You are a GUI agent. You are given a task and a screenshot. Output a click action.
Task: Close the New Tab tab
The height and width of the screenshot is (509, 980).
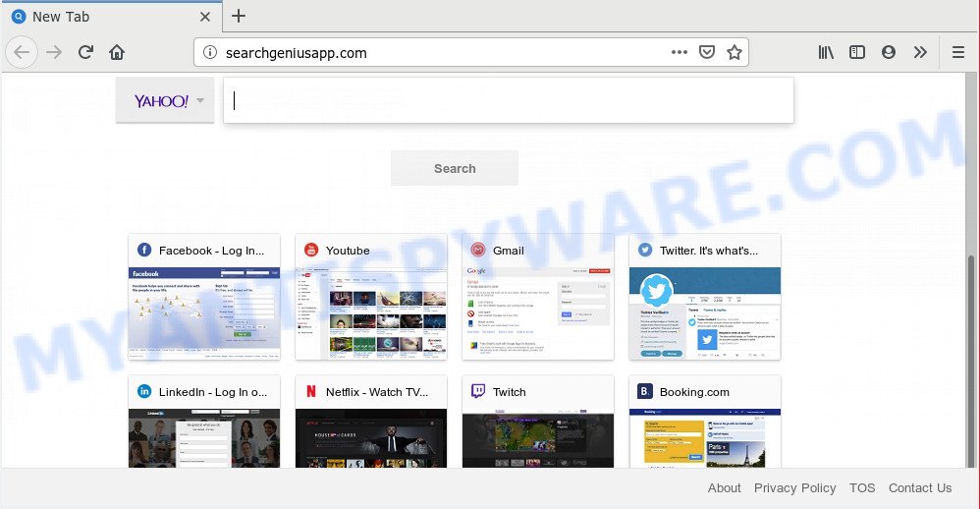pos(205,17)
